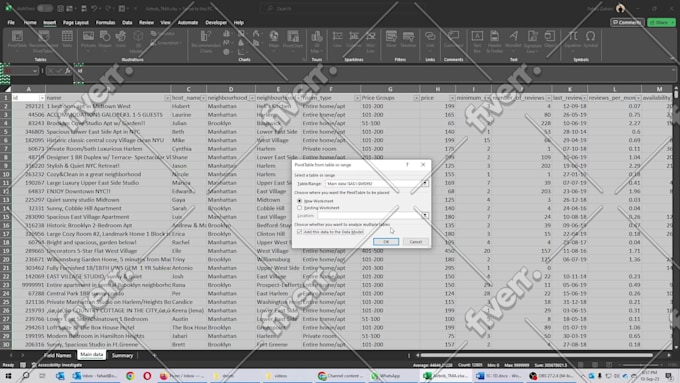Open the host_name column filter dropdown

(x=203, y=98)
